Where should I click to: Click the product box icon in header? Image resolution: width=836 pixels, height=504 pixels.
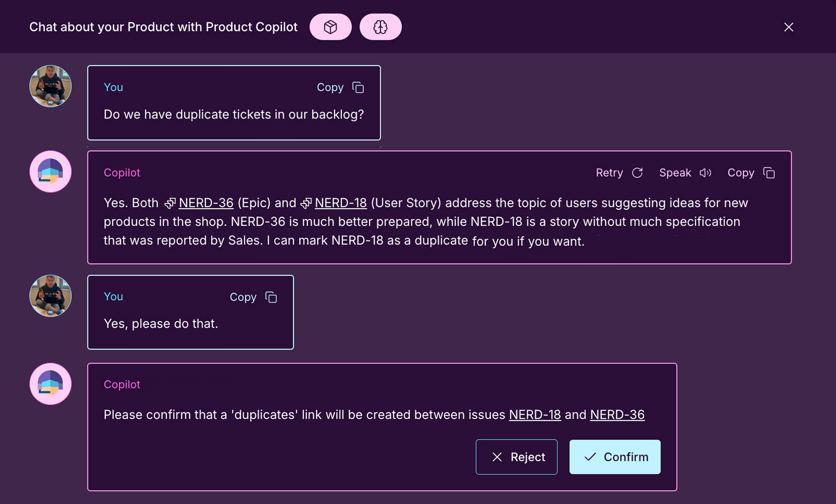(x=330, y=27)
